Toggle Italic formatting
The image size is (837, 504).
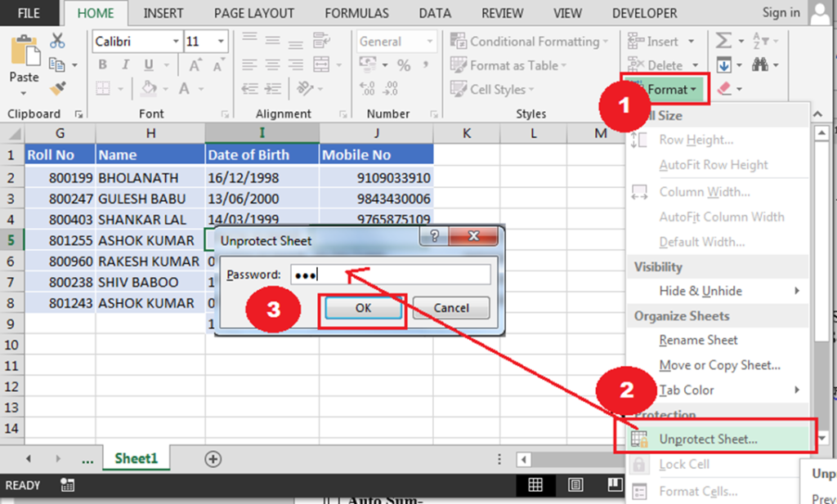click(124, 65)
